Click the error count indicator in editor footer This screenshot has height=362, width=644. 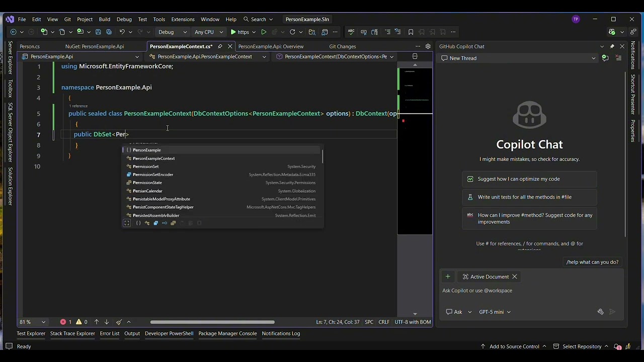pos(66,322)
